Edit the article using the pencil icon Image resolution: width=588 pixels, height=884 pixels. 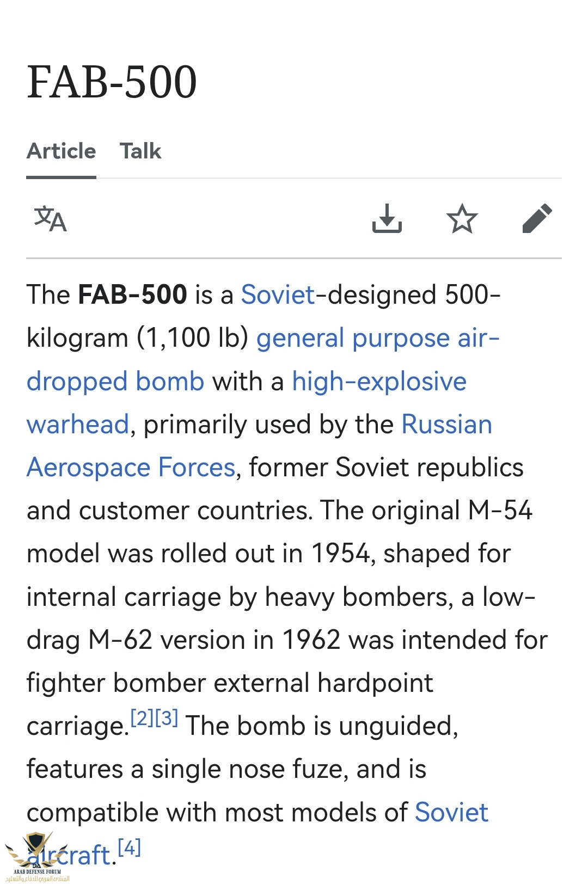pyautogui.click(x=537, y=219)
